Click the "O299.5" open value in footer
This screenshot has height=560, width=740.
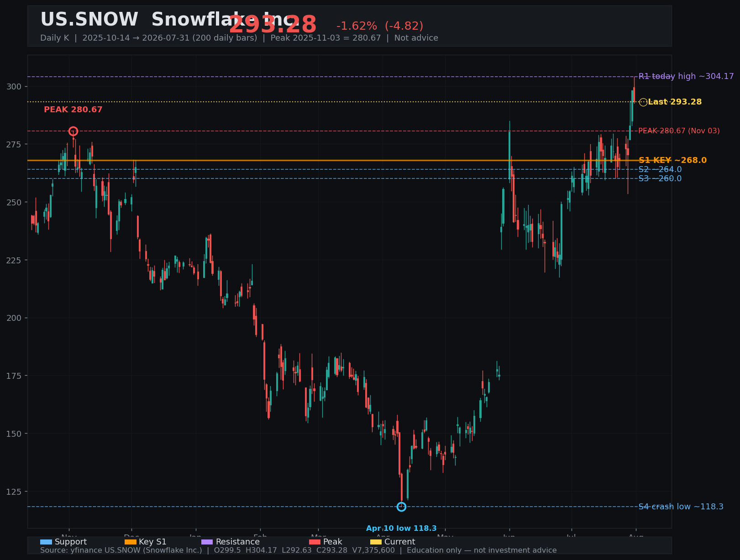pyautogui.click(x=227, y=550)
